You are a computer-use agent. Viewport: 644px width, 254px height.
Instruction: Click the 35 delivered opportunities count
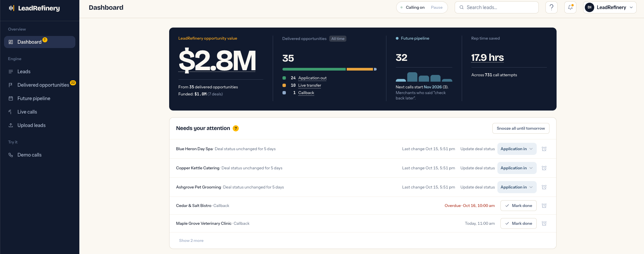(288, 58)
